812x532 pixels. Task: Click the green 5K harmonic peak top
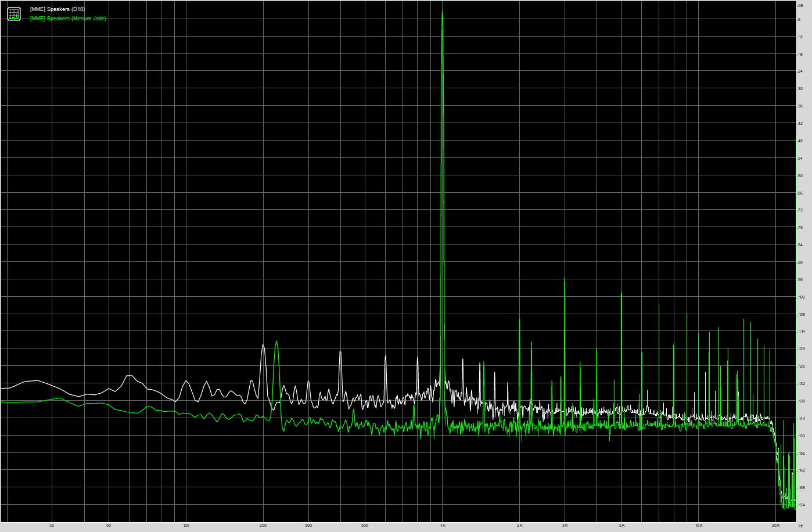pyautogui.click(x=621, y=292)
